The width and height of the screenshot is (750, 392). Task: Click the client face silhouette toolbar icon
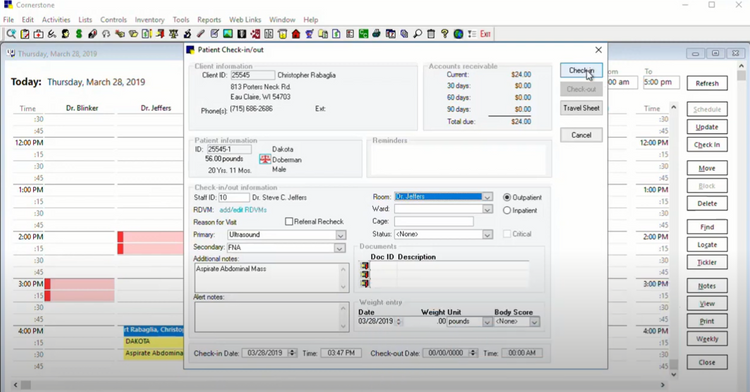65,34
